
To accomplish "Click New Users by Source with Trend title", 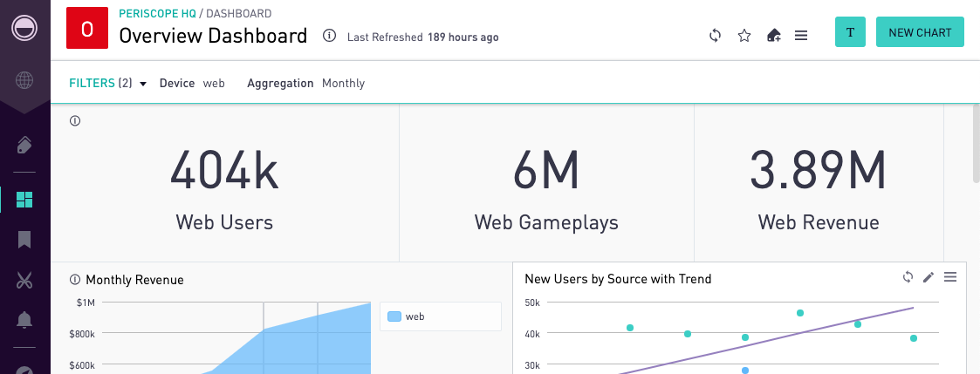I will 618,278.
